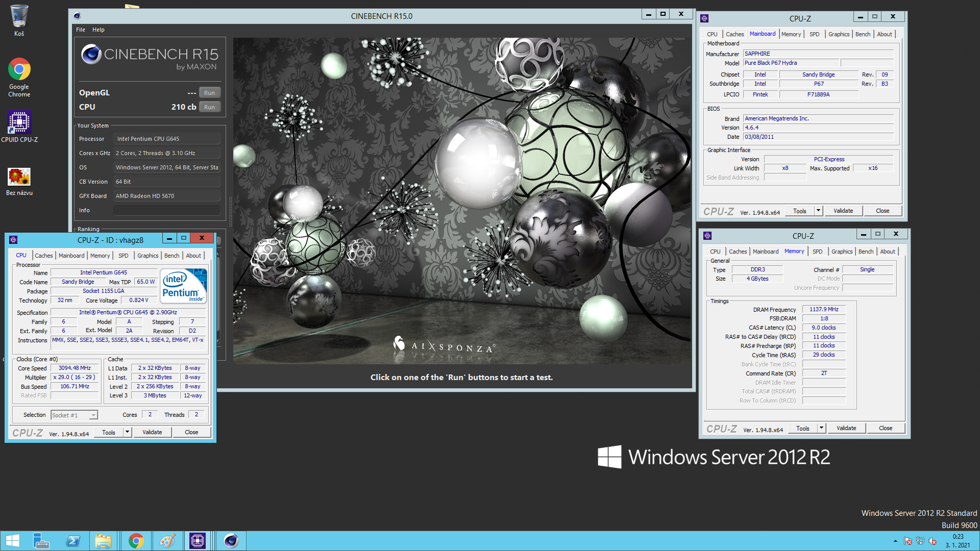Click the DRAM Frequency value 1137.9 MHz
980x551 pixels.
point(824,309)
